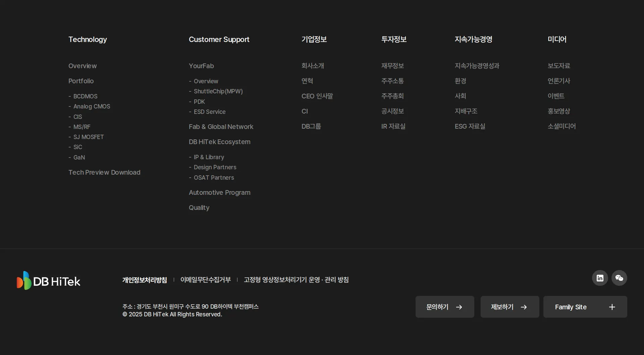Open the PDK link
Screen dimensions: 644x355
(199, 102)
